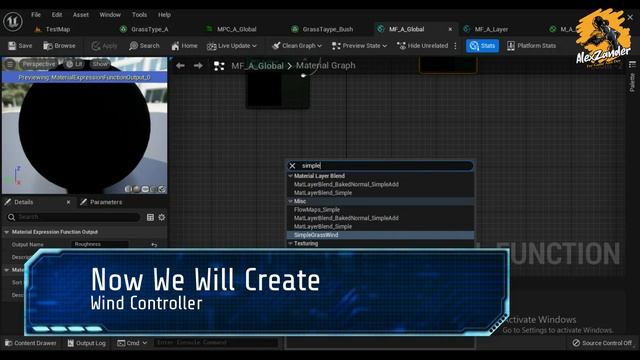Collapse the Misc category
Screen dimensions: 640x360
290,201
